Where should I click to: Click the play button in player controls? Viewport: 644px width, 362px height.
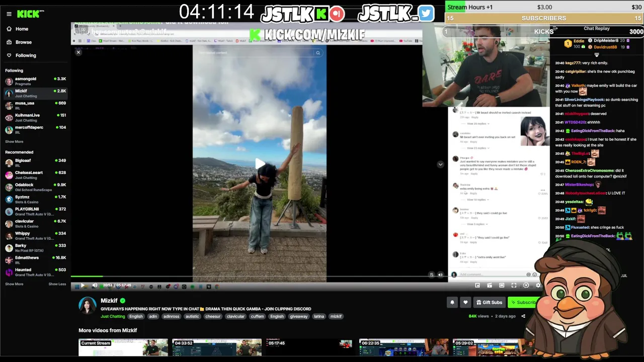83,285
